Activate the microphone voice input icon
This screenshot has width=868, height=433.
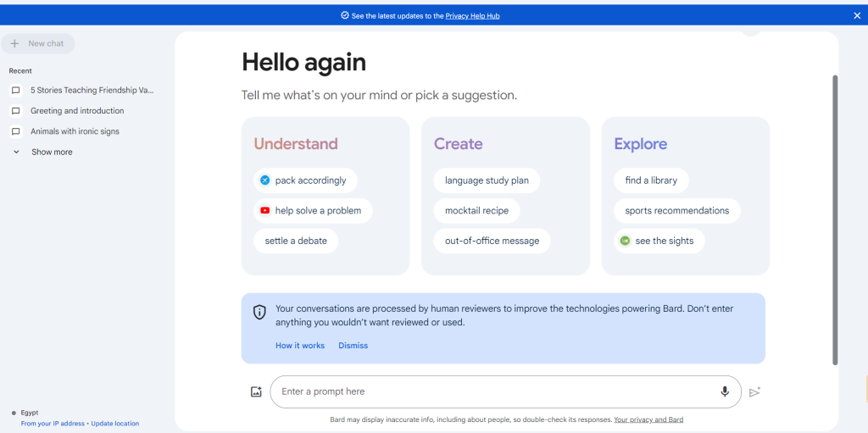tap(724, 391)
